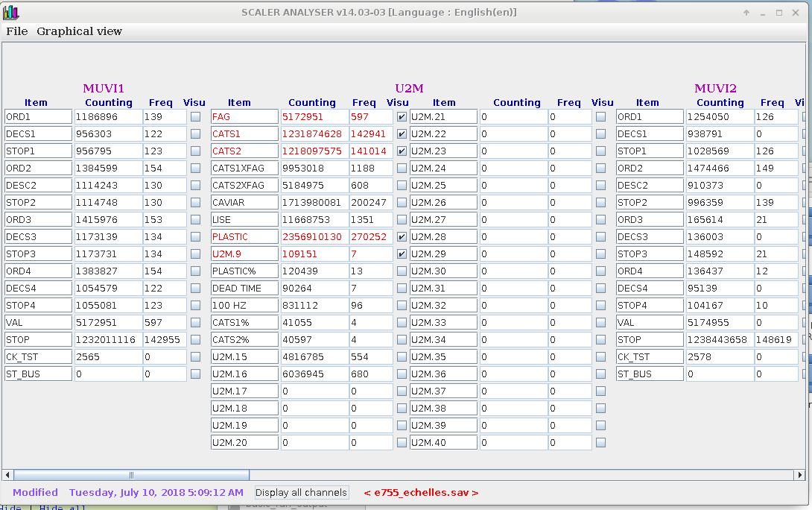
Task: Click MUVI2 DECS1 counting value 938791
Action: [720, 134]
